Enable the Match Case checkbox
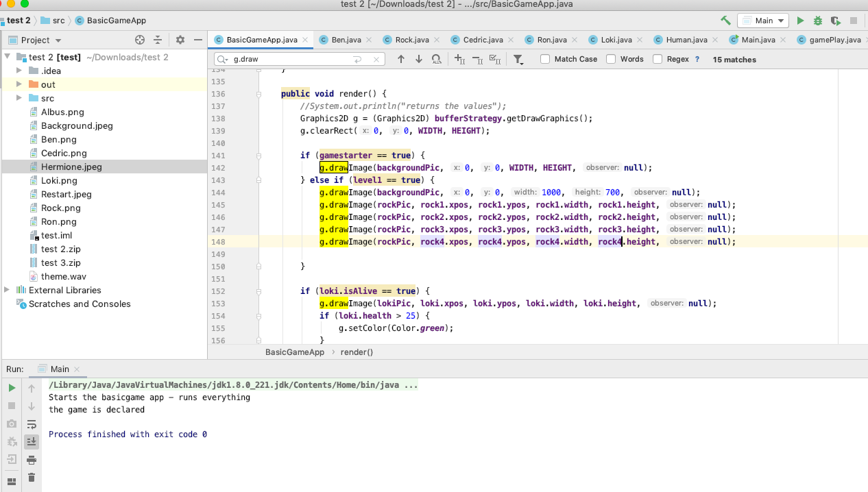 [x=545, y=60]
